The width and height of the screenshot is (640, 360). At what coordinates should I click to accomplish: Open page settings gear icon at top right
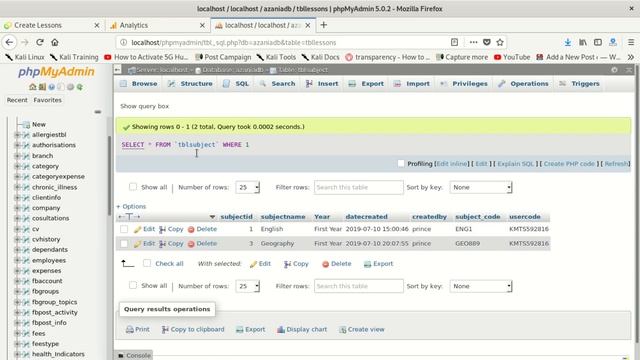click(x=614, y=70)
